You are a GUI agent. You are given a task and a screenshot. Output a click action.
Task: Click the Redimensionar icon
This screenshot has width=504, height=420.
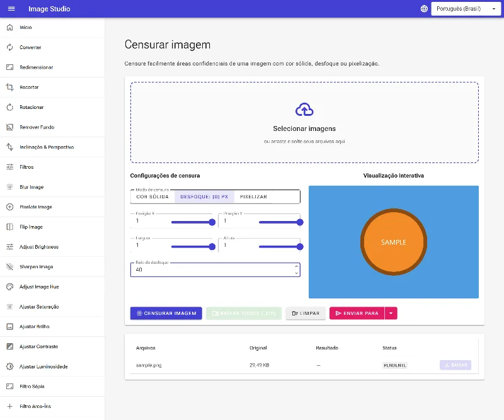(x=10, y=67)
